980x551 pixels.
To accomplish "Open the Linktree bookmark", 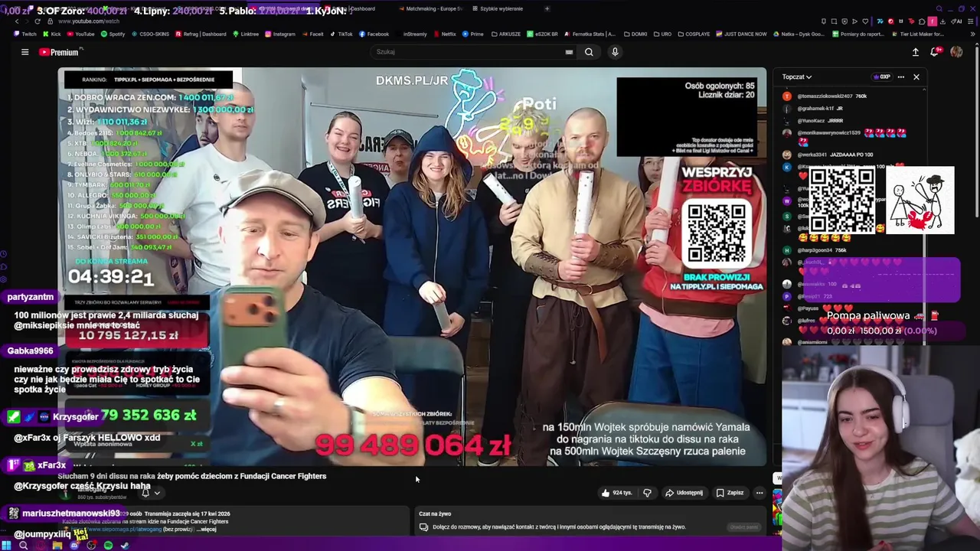I will pyautogui.click(x=246, y=34).
